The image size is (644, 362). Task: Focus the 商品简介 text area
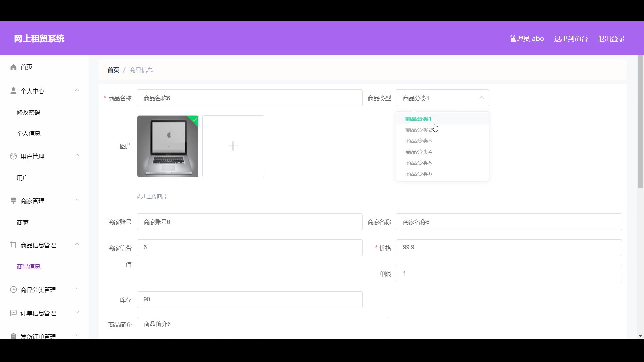pyautogui.click(x=263, y=328)
